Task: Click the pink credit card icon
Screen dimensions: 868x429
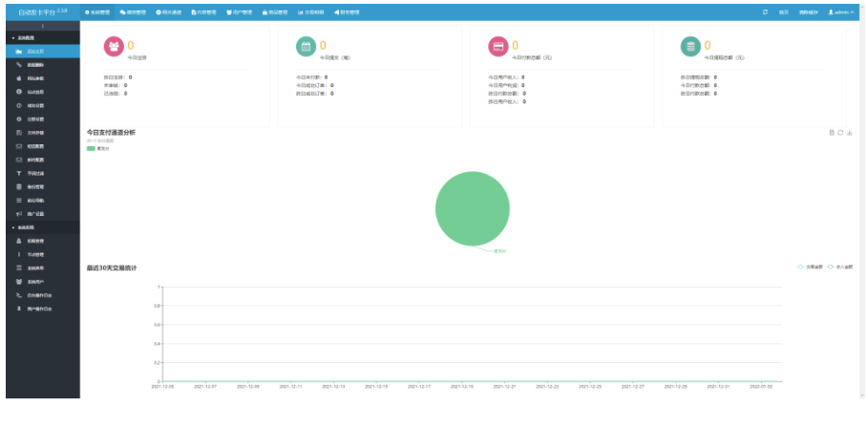Action: (498, 47)
